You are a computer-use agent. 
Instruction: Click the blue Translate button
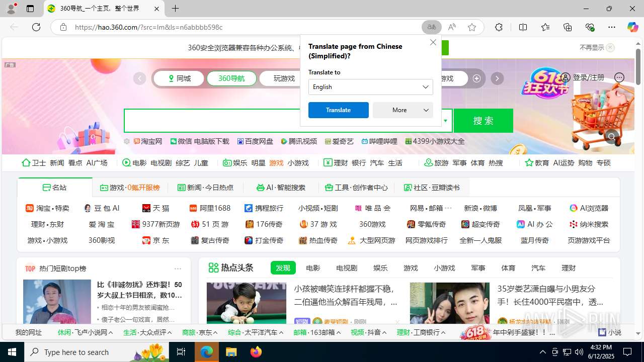338,110
